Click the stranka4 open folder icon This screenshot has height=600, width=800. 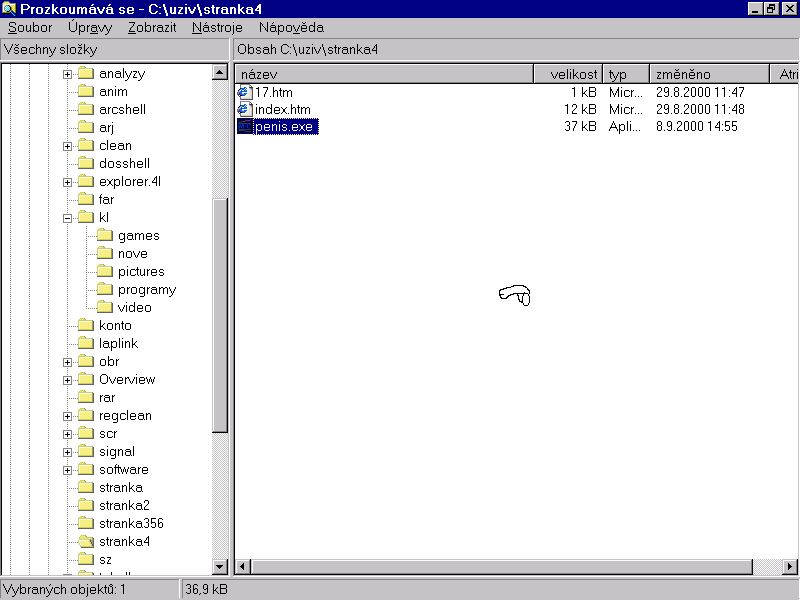click(x=85, y=541)
